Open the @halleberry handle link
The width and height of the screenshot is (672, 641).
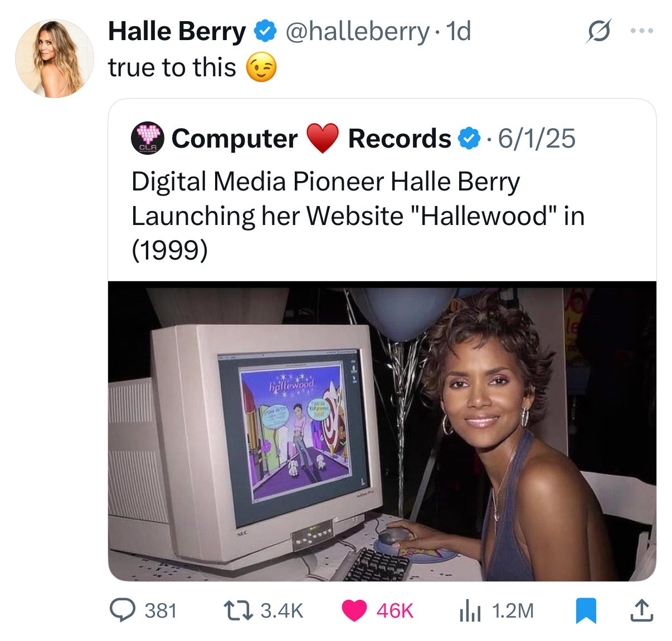point(357,32)
